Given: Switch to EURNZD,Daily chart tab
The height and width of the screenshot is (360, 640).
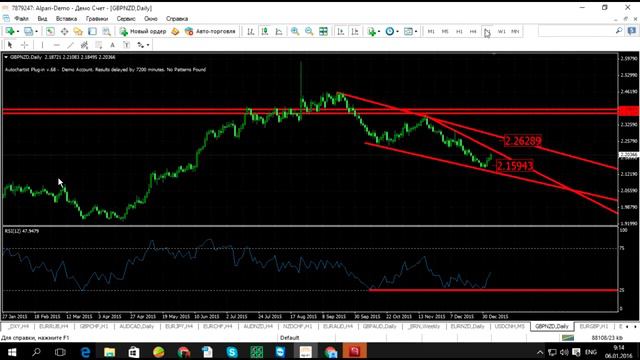Looking at the screenshot, I should [x=467, y=327].
